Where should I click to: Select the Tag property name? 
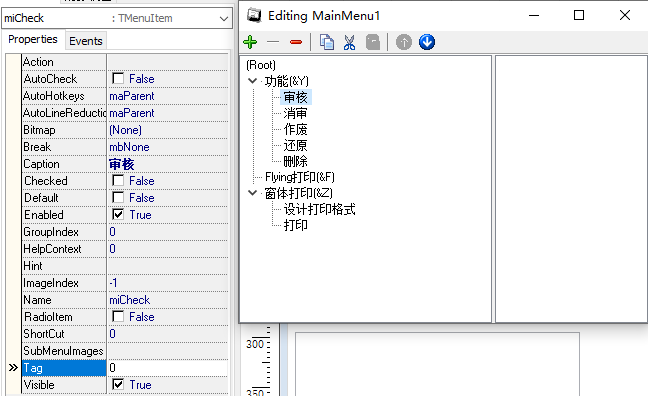64,367
